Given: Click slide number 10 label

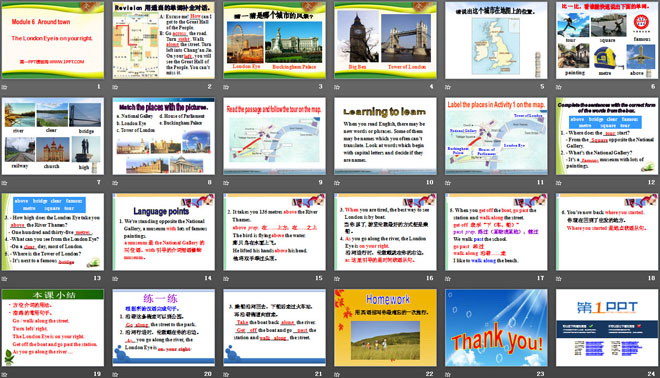Looking at the screenshot, I should pyautogui.click(x=430, y=182).
